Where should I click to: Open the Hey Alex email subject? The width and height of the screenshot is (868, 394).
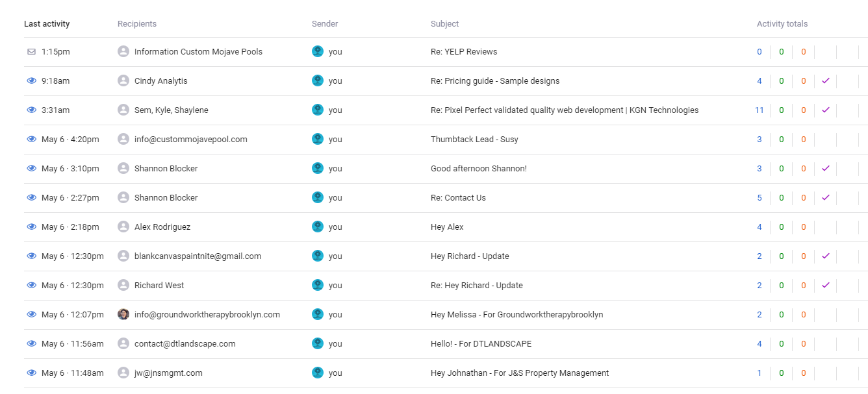[447, 227]
